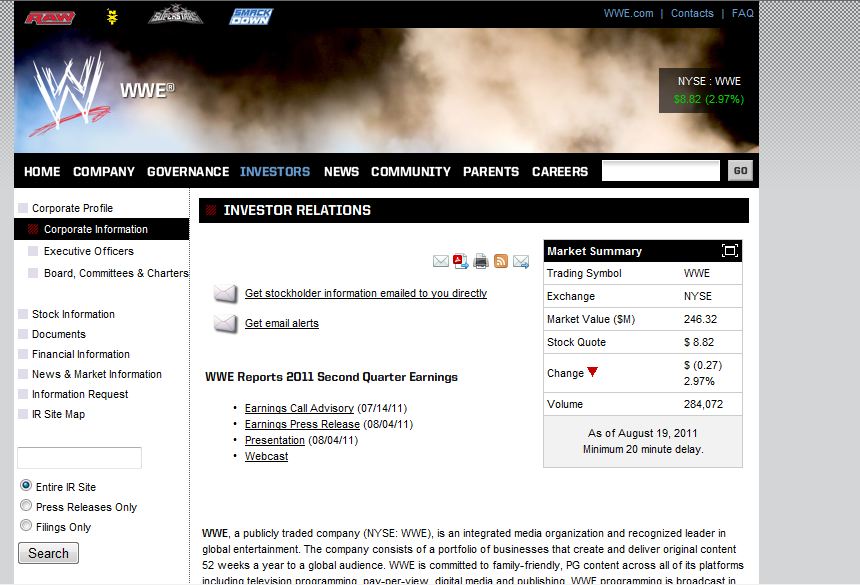This screenshot has height=585, width=860.
Task: Open Documents sidebar section
Action: [x=59, y=334]
